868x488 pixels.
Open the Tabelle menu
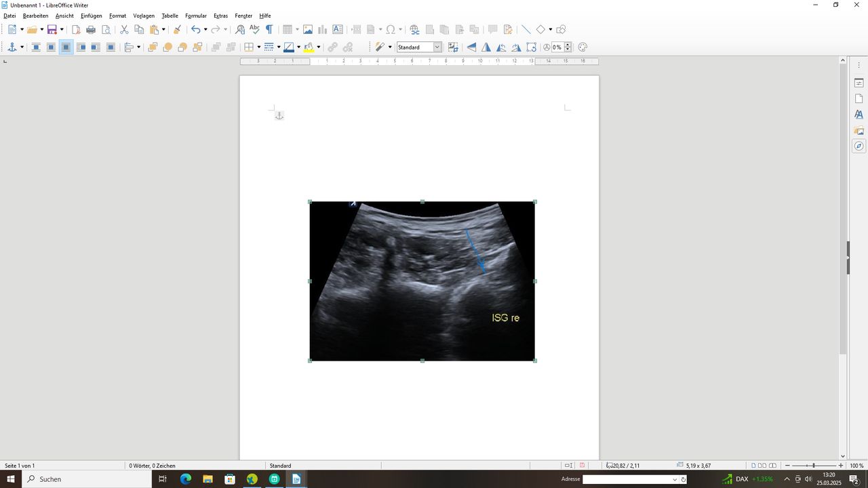[x=170, y=16]
